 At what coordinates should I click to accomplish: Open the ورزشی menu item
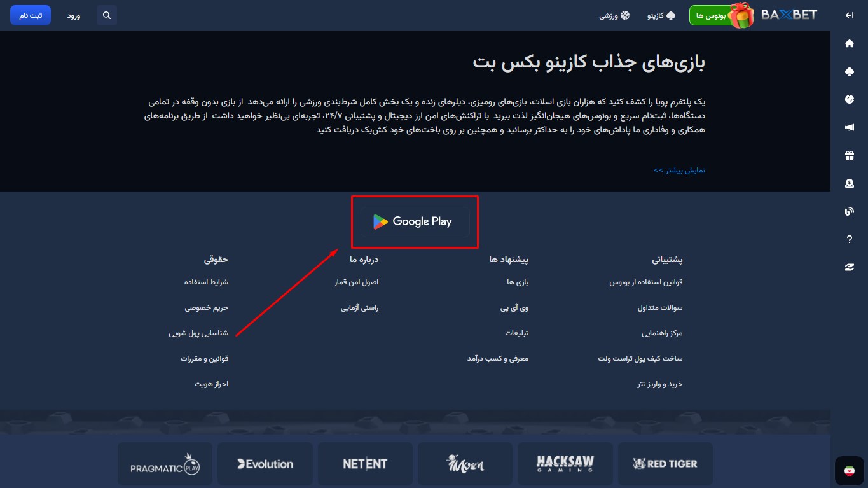[x=614, y=15]
